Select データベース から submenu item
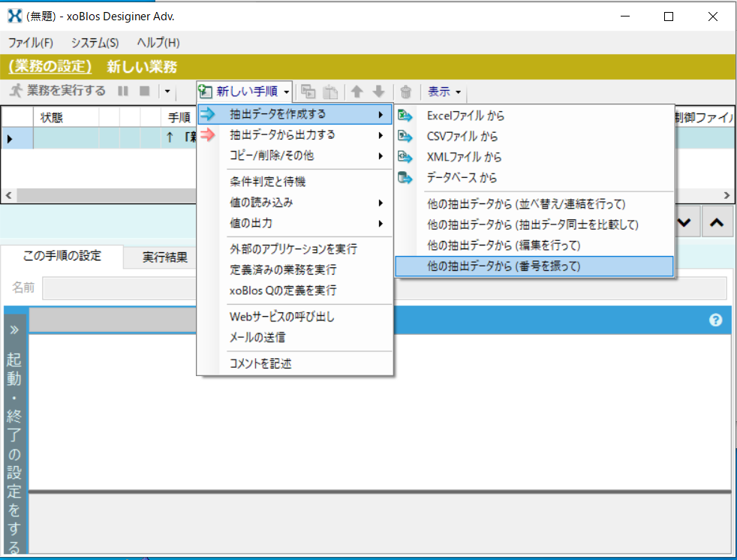The width and height of the screenshot is (737, 560). (534, 178)
